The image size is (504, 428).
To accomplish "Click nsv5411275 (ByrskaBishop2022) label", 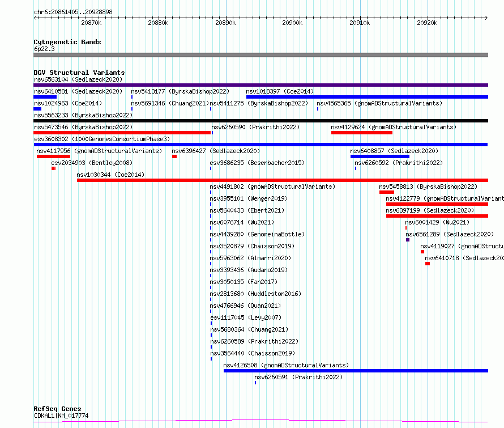I will pyautogui.click(x=259, y=103).
